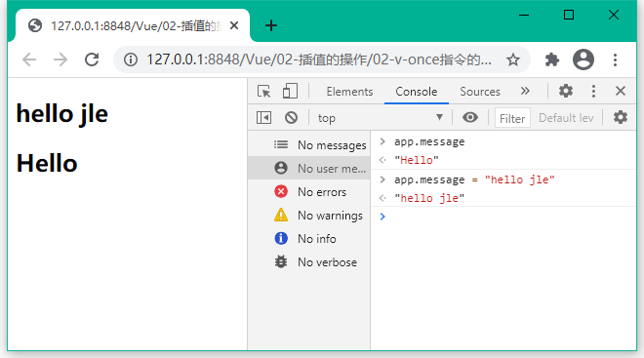
Task: Open Chrome's three-dot menu
Action: tap(615, 60)
